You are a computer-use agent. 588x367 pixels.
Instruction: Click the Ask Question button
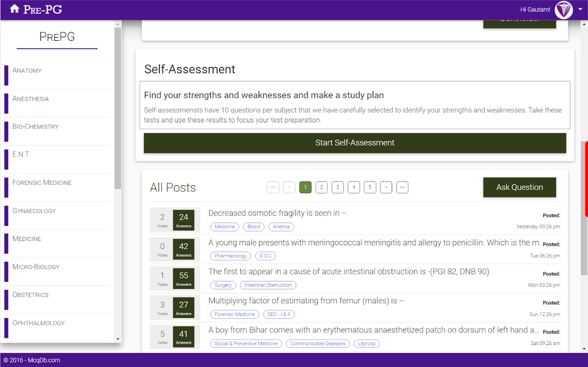point(519,187)
